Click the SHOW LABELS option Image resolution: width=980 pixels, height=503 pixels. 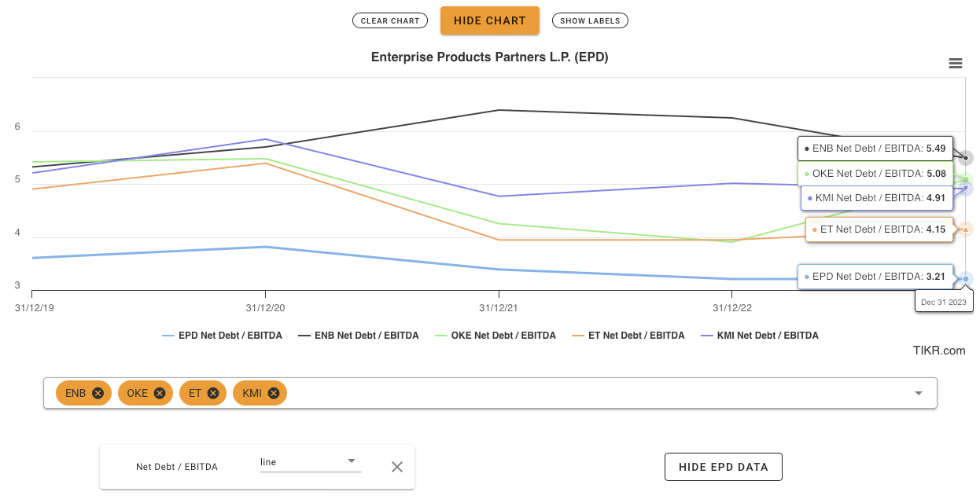[x=590, y=20]
